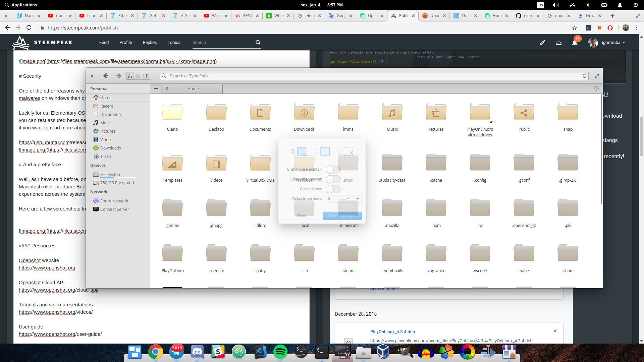Open Spotify from the dock
The image size is (644, 362).
280,352
